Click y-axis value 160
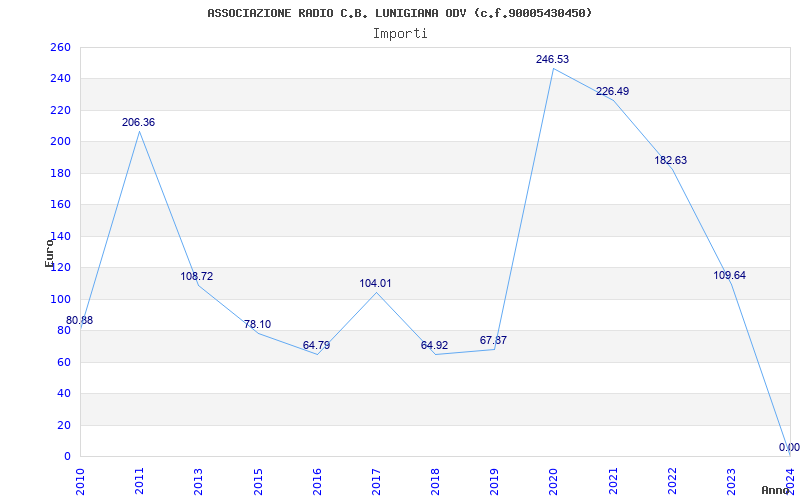Screen dimensions: 800x500 pyautogui.click(x=60, y=205)
